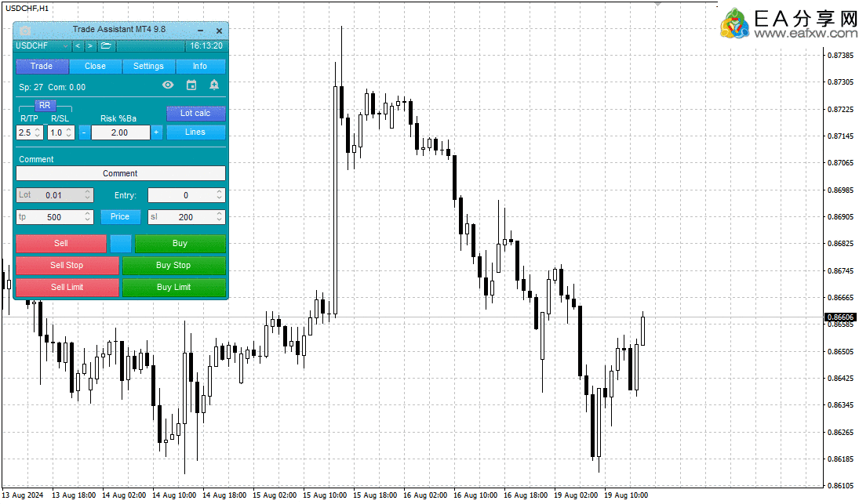This screenshot has width=859, height=504.
Task: Click the sl 200 field
Action: pyautogui.click(x=186, y=217)
